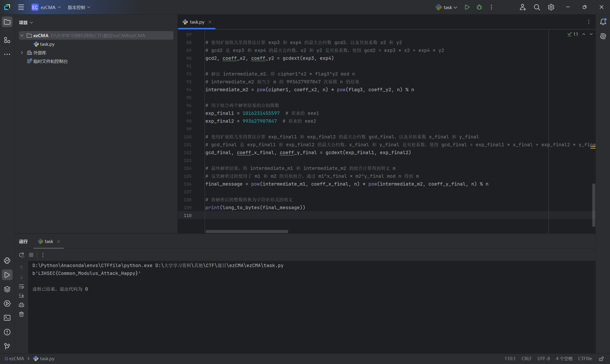The width and height of the screenshot is (610, 364).
Task: Toggle soft-wrap in the run console
Action: point(22,286)
